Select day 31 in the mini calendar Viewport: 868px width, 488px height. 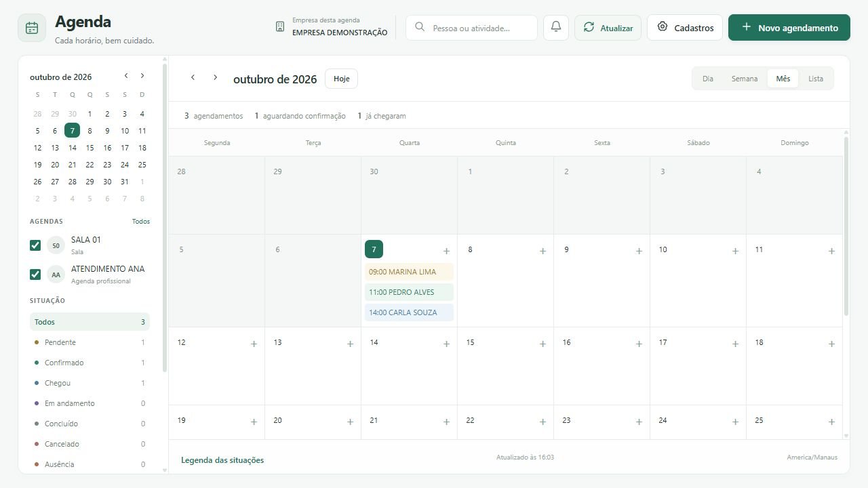pos(125,182)
